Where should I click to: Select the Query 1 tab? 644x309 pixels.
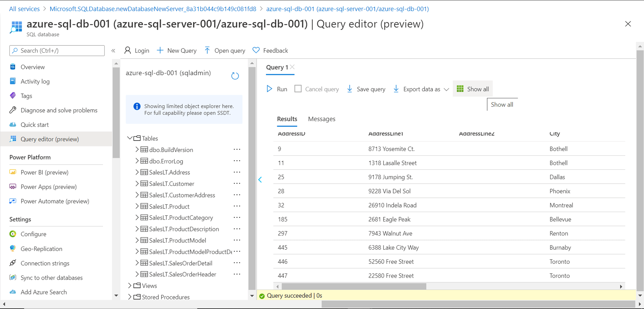tap(277, 67)
